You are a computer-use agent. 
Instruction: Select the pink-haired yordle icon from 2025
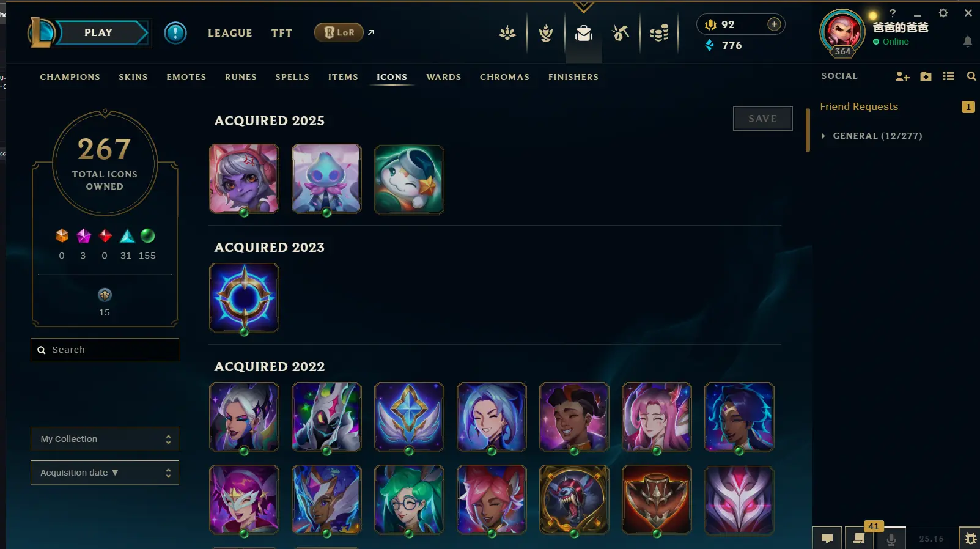point(244,179)
